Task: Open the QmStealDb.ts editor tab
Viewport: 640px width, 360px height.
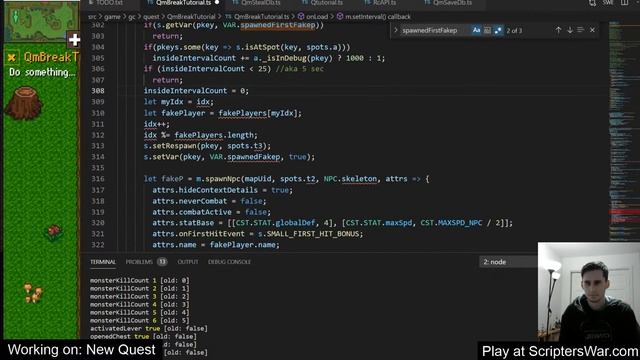Action: (x=260, y=3)
